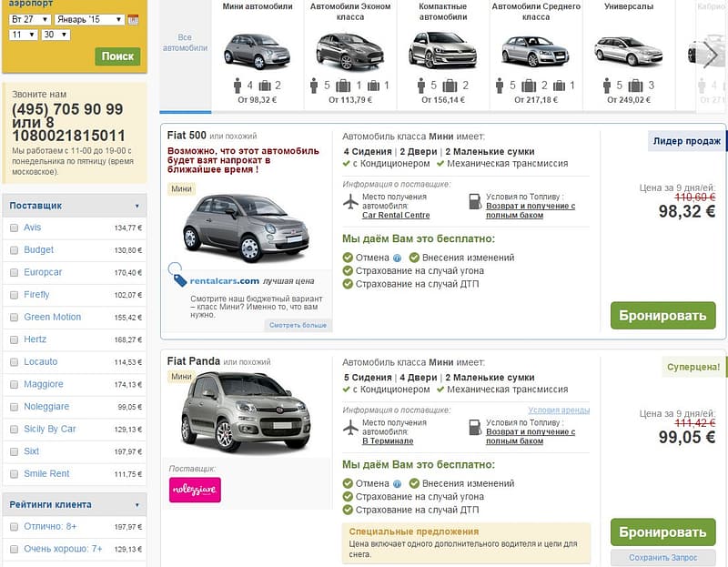Viewport: 728px width, 567px height.
Task: Select the Все автомобили tab
Action: coord(185,43)
